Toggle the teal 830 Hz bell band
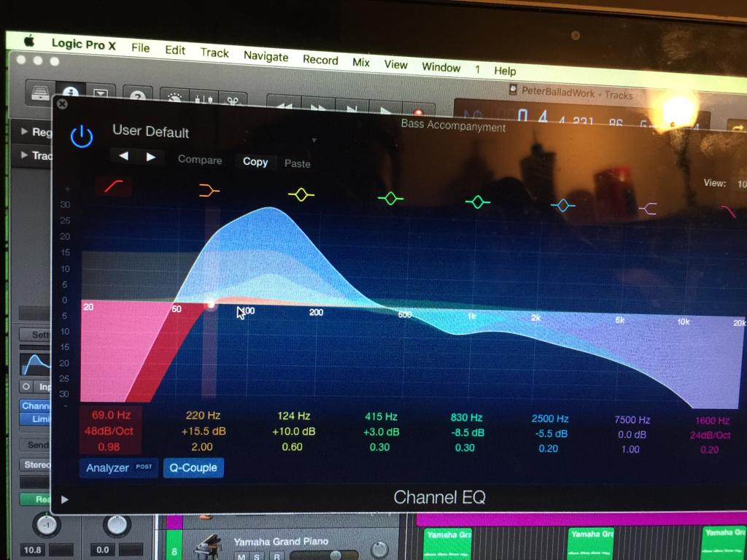The height and width of the screenshot is (560, 747). click(478, 203)
